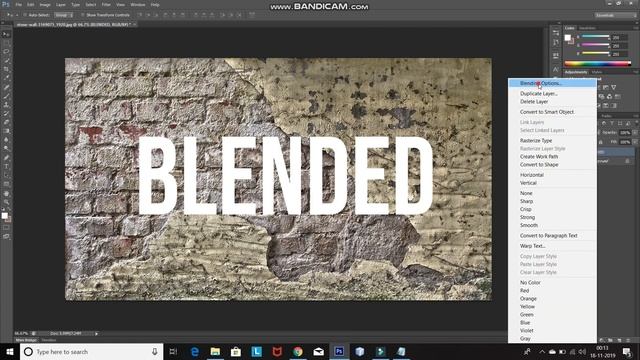This screenshot has height=360, width=640.
Task: Open Task View on taskbar
Action: (x=173, y=351)
